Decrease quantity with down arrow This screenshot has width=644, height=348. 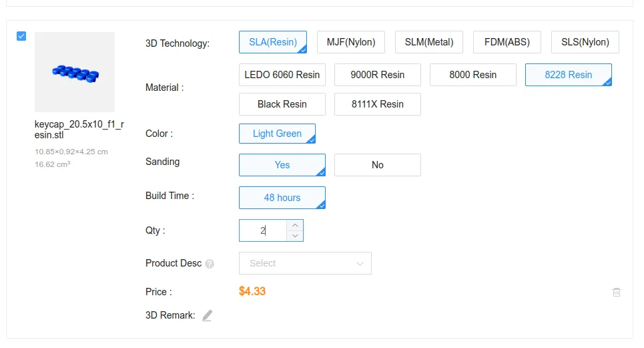point(295,236)
